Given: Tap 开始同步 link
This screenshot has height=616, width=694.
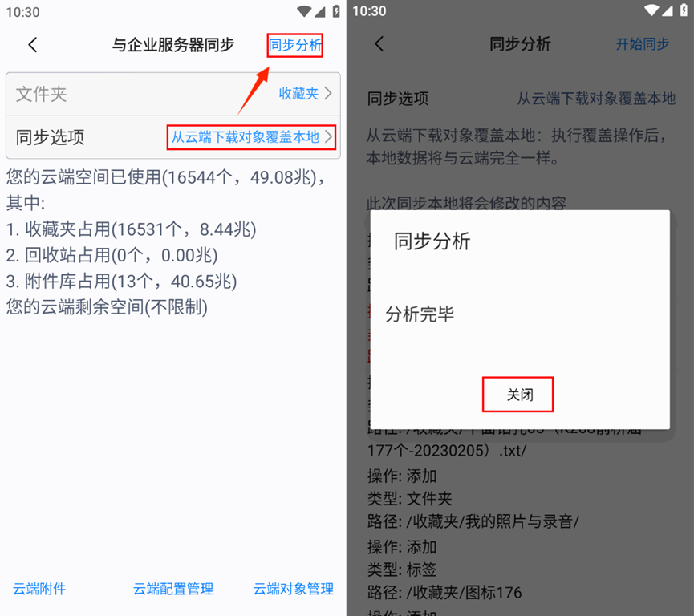Looking at the screenshot, I should pyautogui.click(x=642, y=44).
